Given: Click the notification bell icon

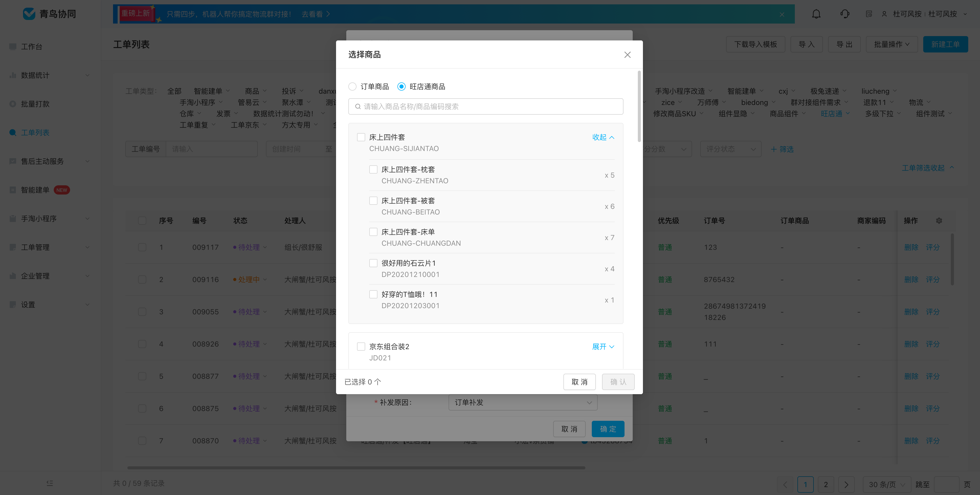Looking at the screenshot, I should click(x=816, y=14).
